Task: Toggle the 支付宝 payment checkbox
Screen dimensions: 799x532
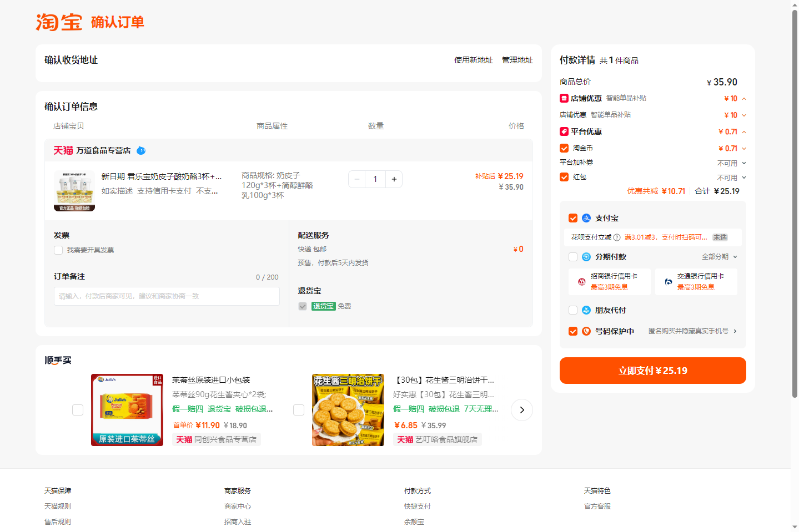Action: pos(573,218)
